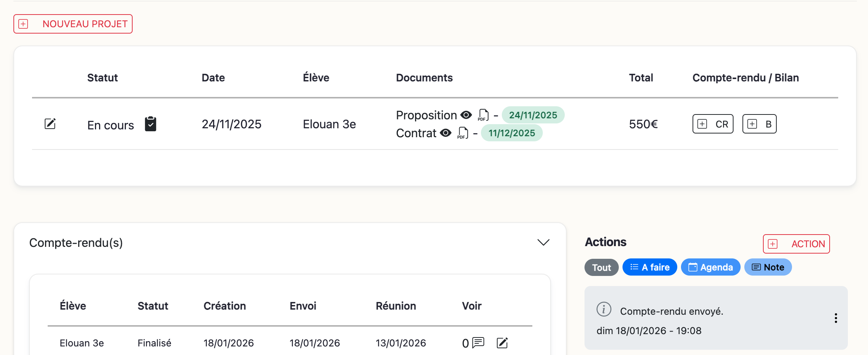The height and width of the screenshot is (355, 868).
Task: Show only Note actions
Action: pos(768,267)
